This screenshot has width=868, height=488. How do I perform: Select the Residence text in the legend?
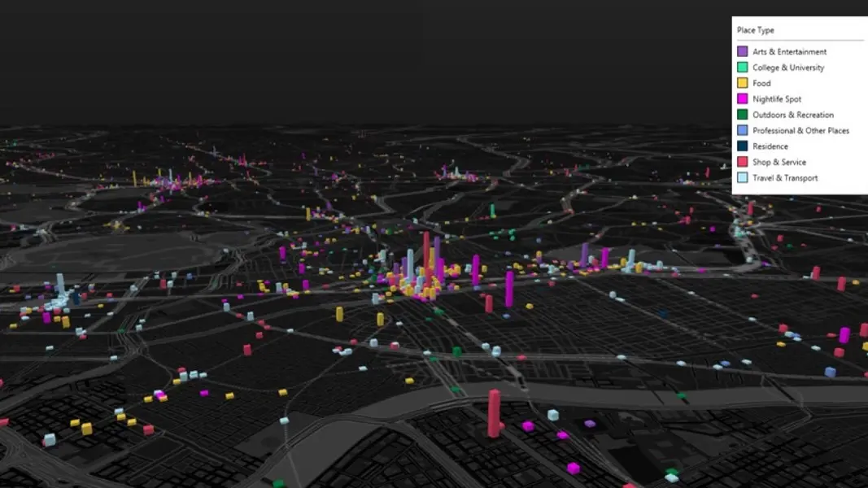tap(770, 146)
